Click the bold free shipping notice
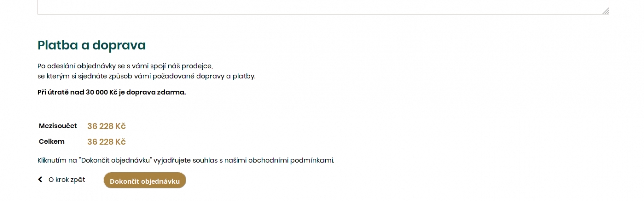This screenshot has height=201, width=644. (112, 92)
